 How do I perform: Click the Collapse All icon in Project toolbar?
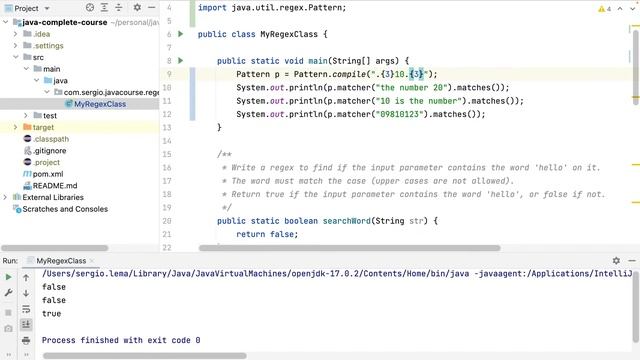pyautogui.click(x=119, y=7)
